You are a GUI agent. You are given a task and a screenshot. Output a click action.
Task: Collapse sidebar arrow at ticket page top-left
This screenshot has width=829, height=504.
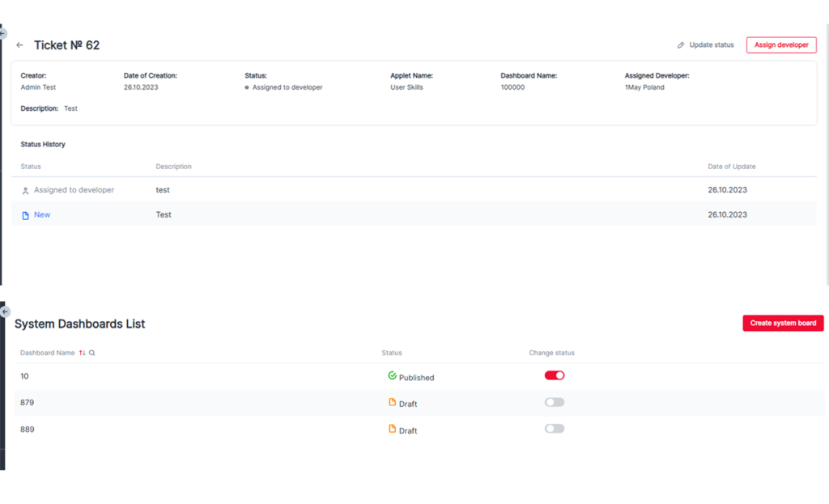tap(3, 34)
